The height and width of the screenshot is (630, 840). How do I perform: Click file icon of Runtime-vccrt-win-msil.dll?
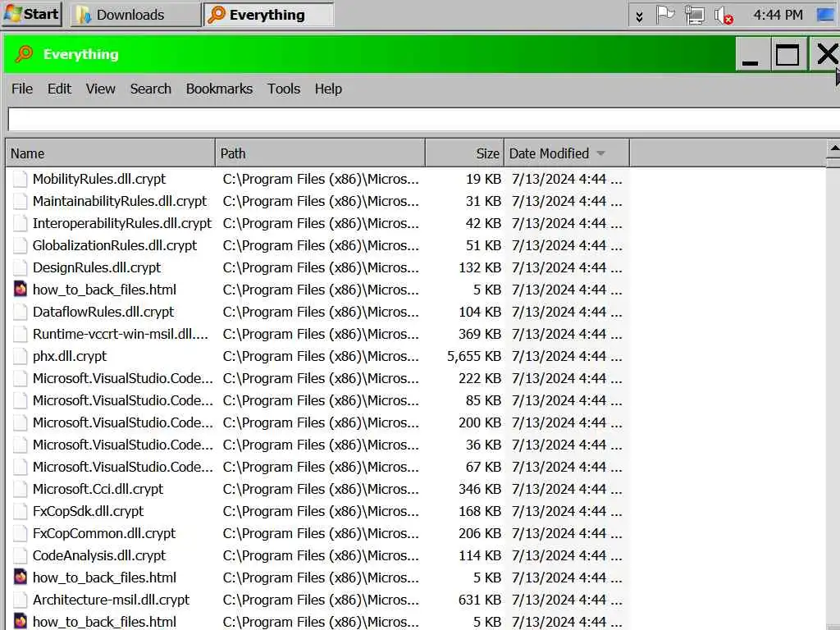(x=21, y=335)
